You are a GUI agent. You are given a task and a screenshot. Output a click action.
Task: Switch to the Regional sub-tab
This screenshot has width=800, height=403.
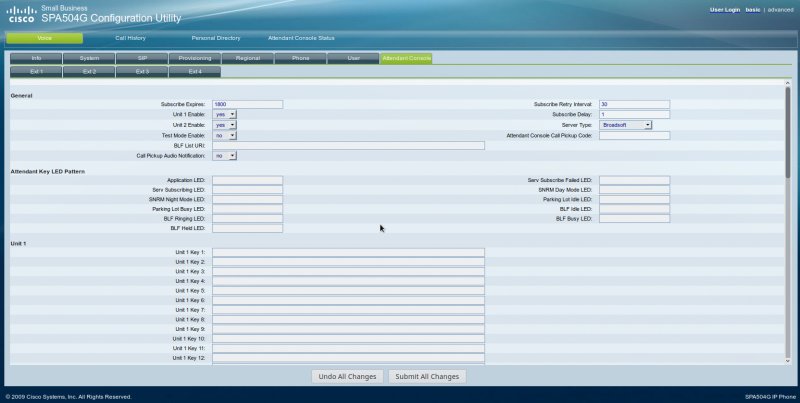(x=248, y=59)
